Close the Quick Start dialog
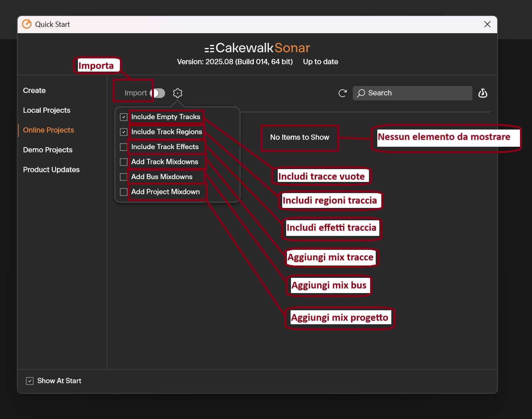The image size is (532, 419). pyautogui.click(x=487, y=24)
